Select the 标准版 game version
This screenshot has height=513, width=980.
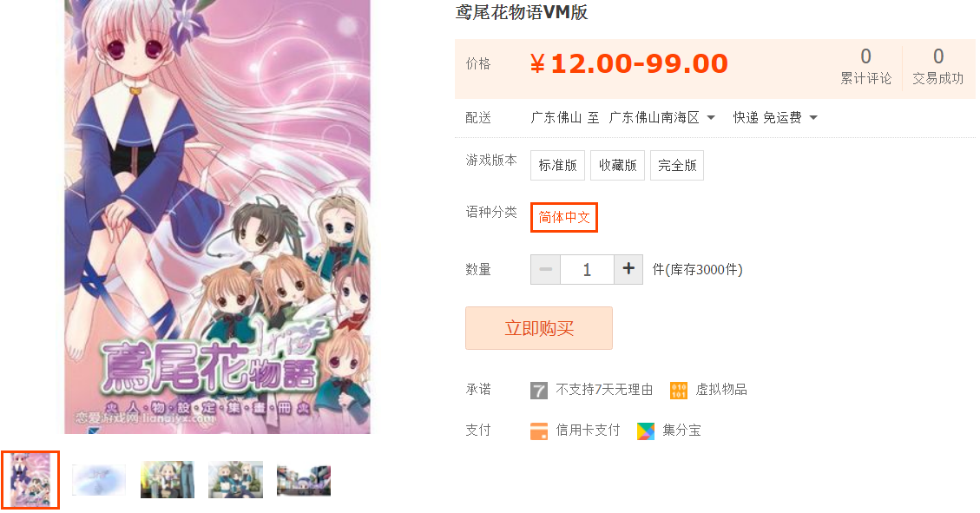click(x=557, y=165)
